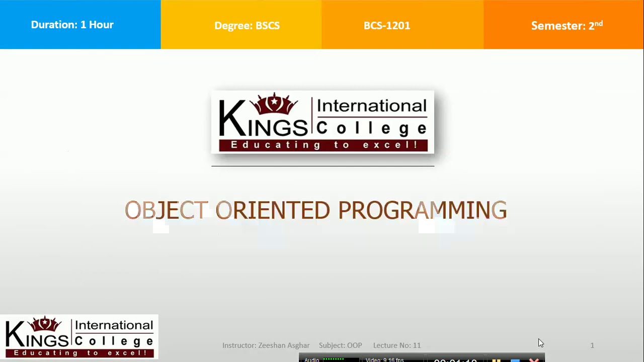The width and height of the screenshot is (644, 362).
Task: Click the 'Semester: 2nd' orange tile
Action: coord(563,25)
